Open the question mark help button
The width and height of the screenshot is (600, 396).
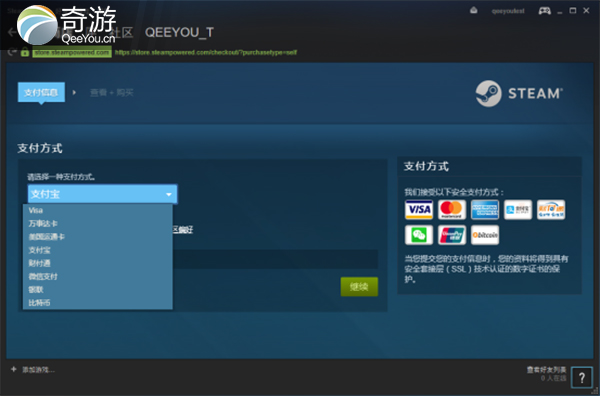coord(582,378)
